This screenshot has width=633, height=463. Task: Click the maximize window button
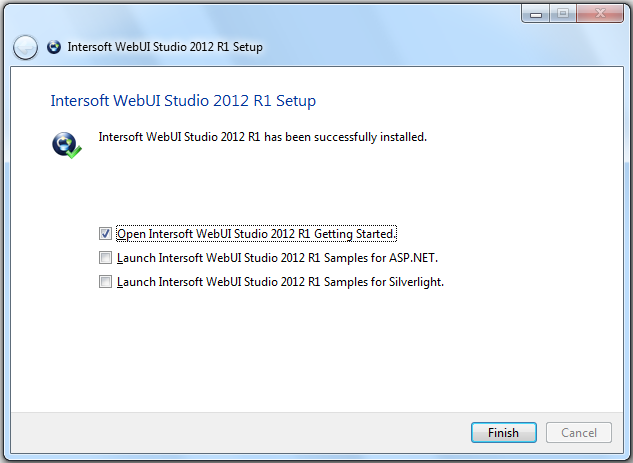562,13
